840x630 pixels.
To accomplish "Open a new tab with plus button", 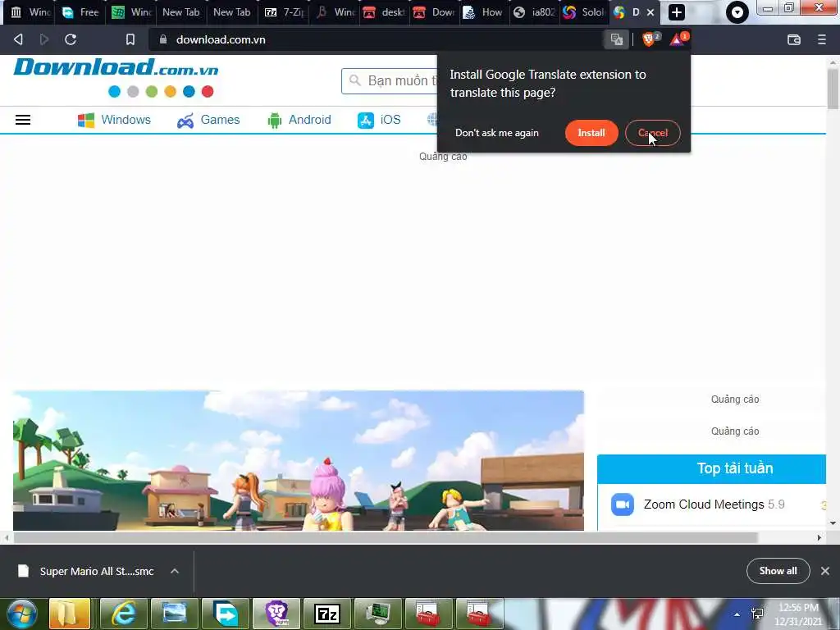I will pos(677,12).
